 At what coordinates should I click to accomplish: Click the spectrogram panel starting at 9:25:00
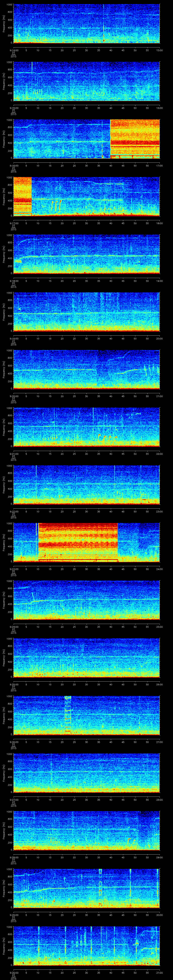[x=86, y=658]
